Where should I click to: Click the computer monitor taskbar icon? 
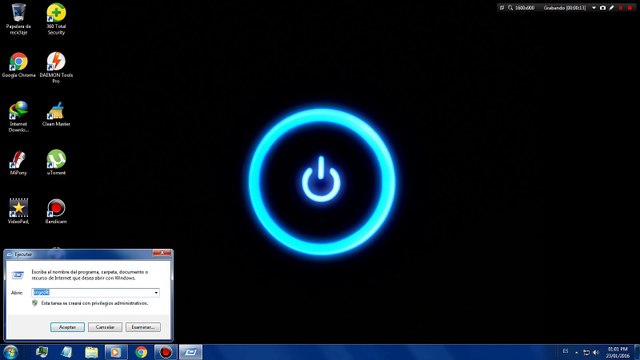pos(42,352)
